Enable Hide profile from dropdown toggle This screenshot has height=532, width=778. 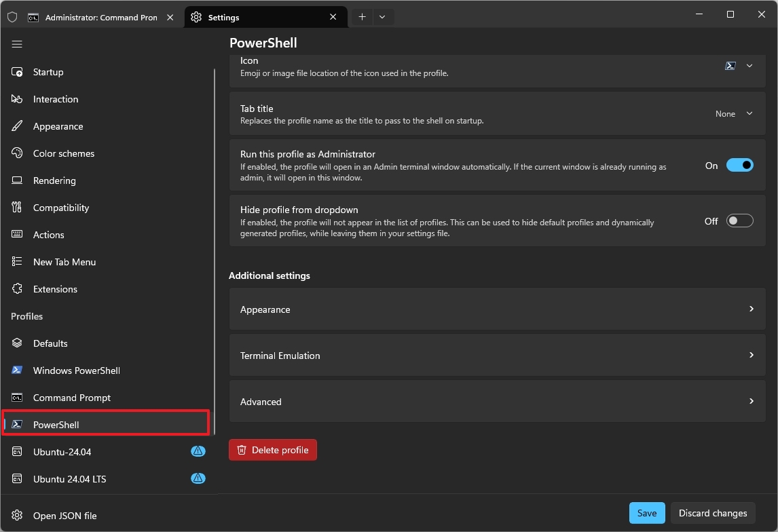(739, 221)
